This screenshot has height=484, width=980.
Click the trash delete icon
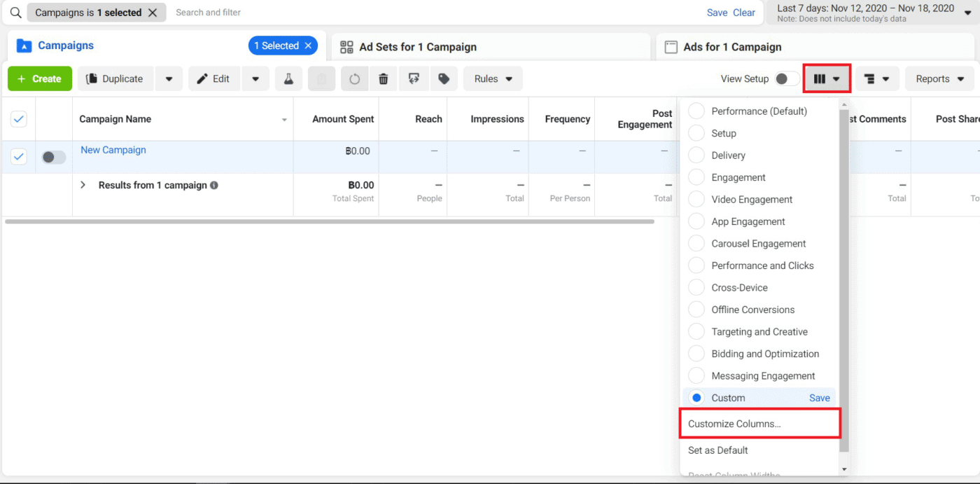[x=383, y=79]
